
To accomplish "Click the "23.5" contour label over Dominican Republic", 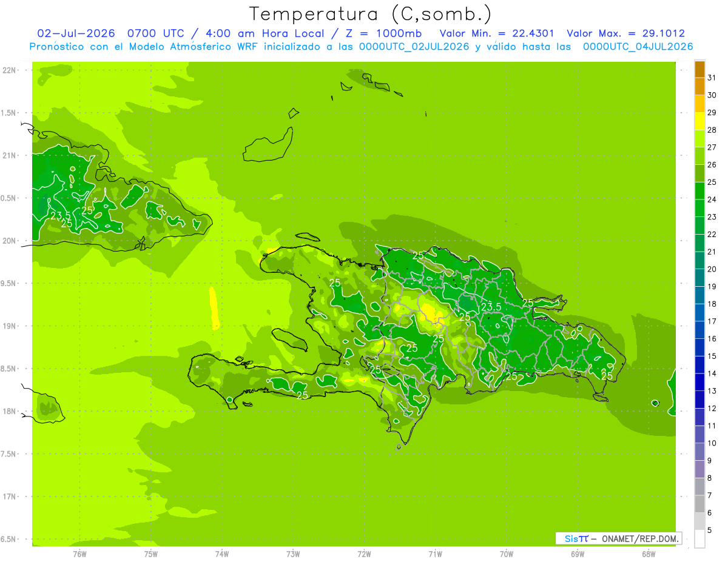I will tap(491, 307).
